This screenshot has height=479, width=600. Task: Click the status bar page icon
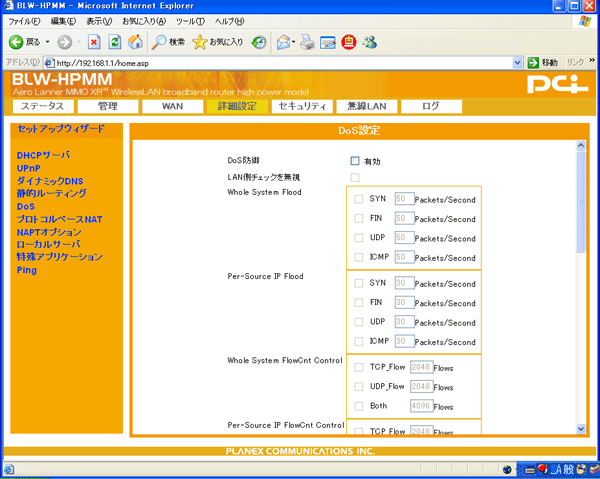8,469
